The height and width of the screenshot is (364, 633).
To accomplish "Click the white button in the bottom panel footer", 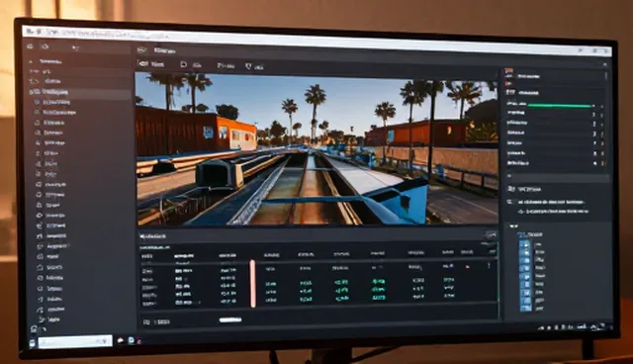I will pos(230,320).
